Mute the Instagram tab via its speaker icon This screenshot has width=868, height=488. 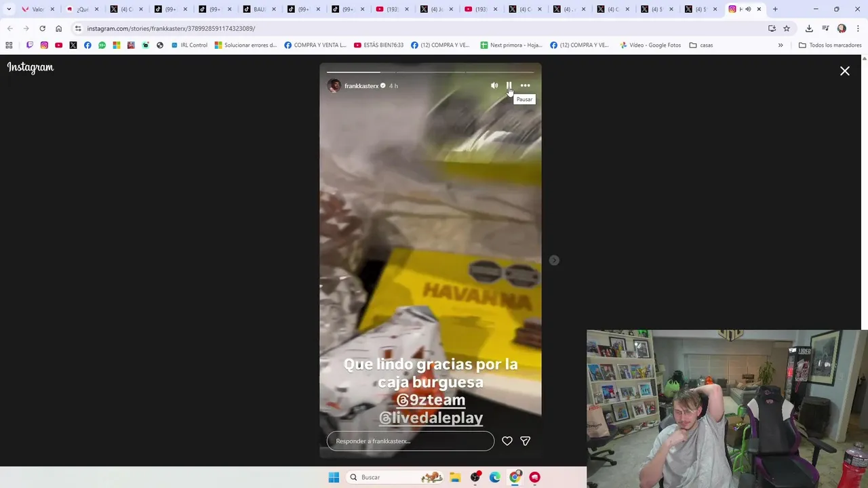point(748,9)
